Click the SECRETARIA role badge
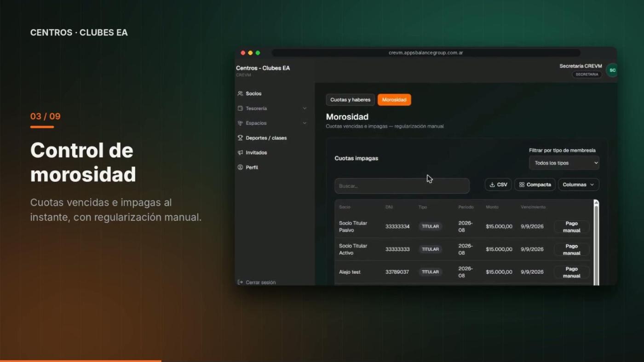644x362 pixels. point(587,75)
